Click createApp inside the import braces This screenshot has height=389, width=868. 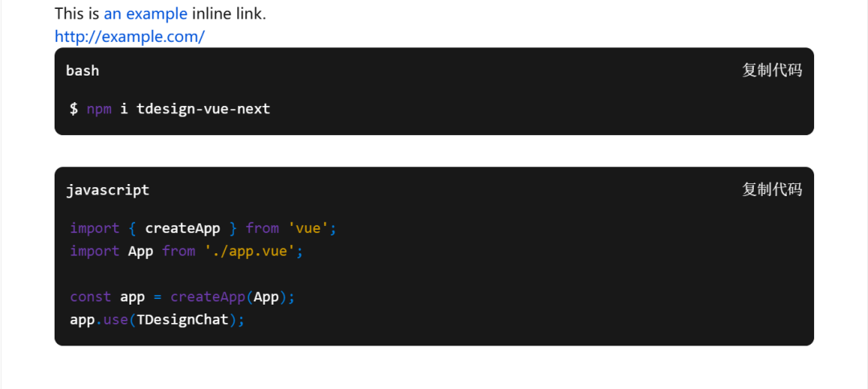pos(182,228)
